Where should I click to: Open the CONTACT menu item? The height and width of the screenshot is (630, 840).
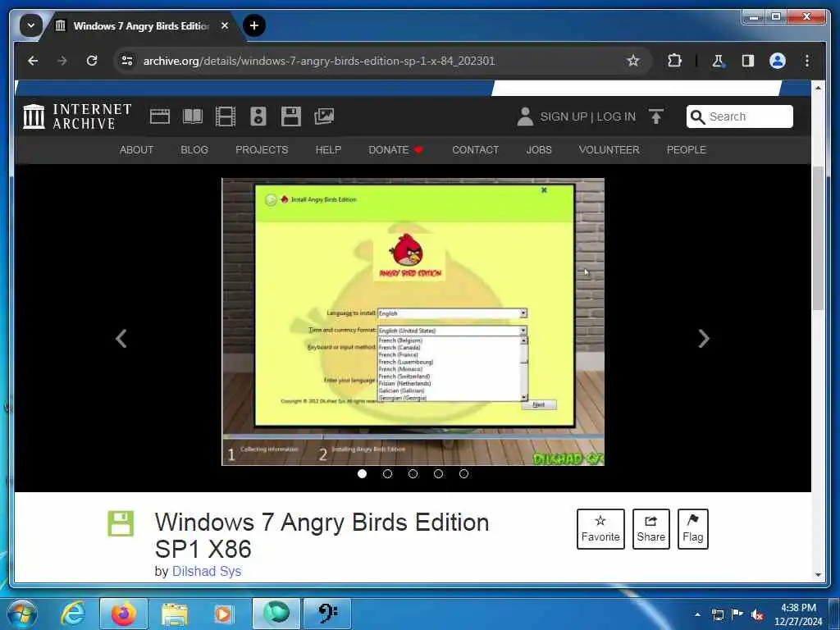point(475,150)
